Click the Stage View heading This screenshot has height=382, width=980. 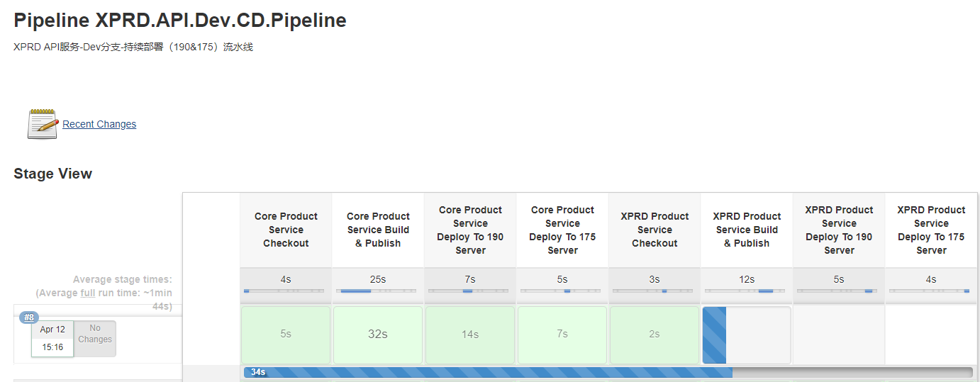coord(53,174)
